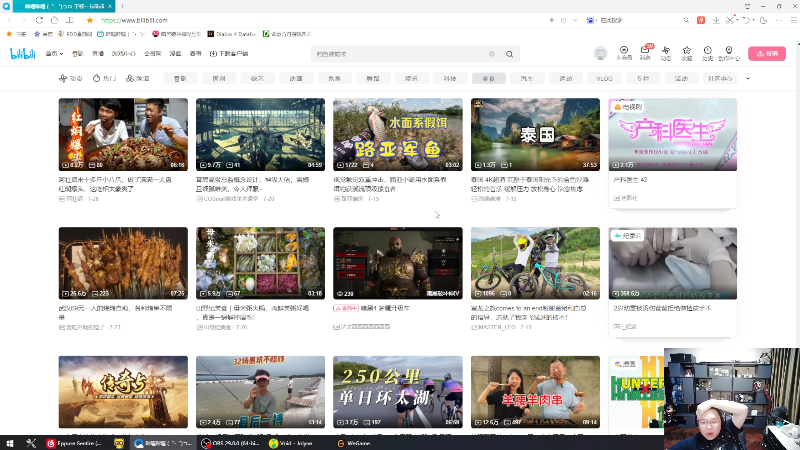Screen dimensions: 800x450
Task: Open OBS from the Windows taskbar
Action: tap(231, 443)
